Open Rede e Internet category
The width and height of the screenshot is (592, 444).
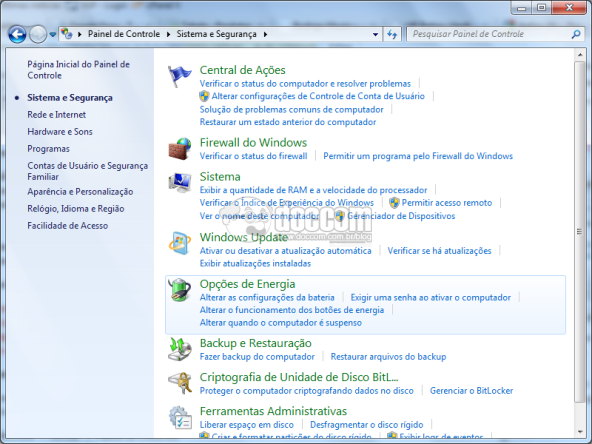57,115
